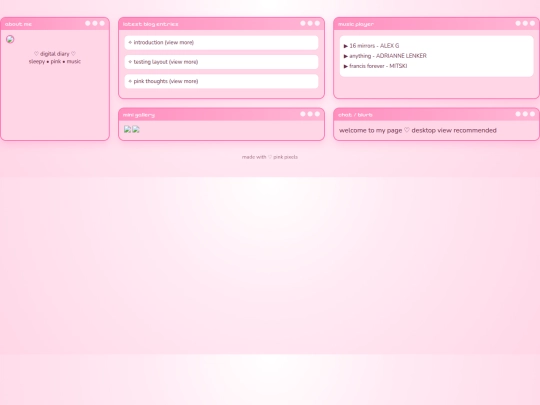540x405 pixels.
Task: Play anything by ADRIANNE LENKER
Action: pos(385,56)
